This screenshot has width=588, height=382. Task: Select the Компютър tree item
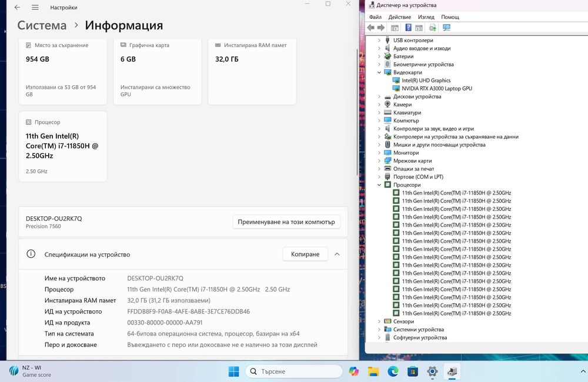(x=406, y=120)
